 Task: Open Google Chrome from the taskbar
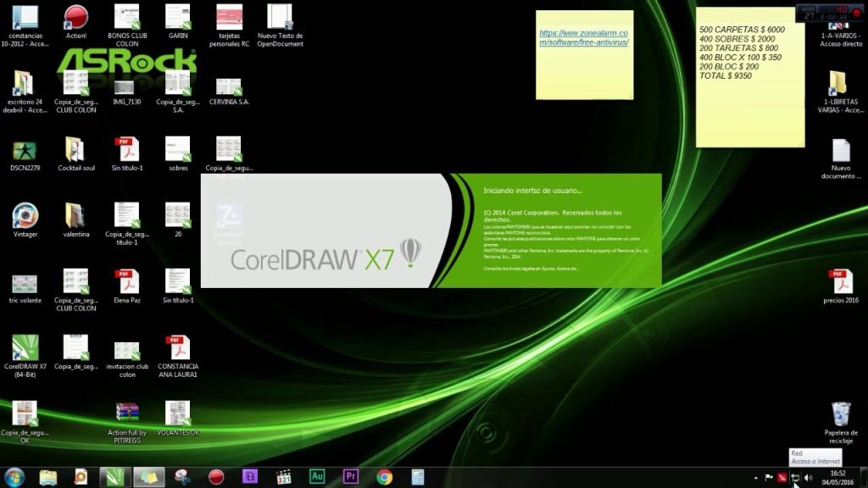385,477
